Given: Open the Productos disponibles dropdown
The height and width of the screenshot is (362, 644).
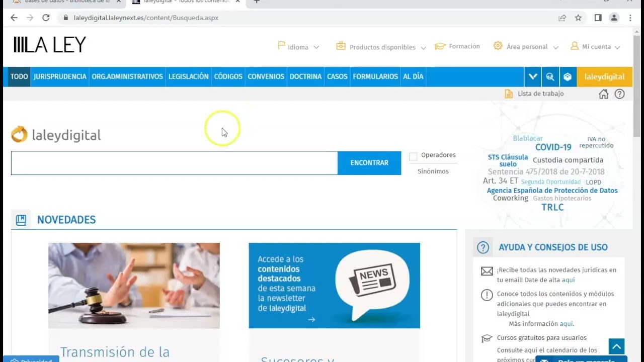Looking at the screenshot, I should 382,47.
